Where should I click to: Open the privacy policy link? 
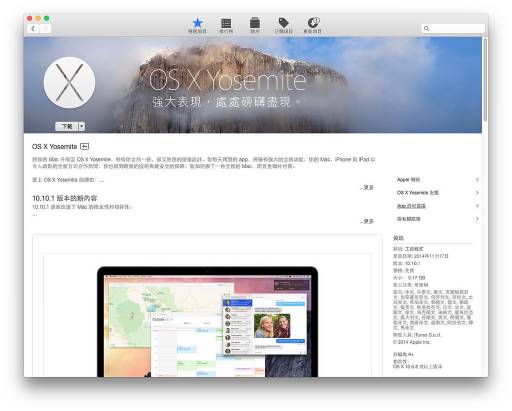pos(408,219)
